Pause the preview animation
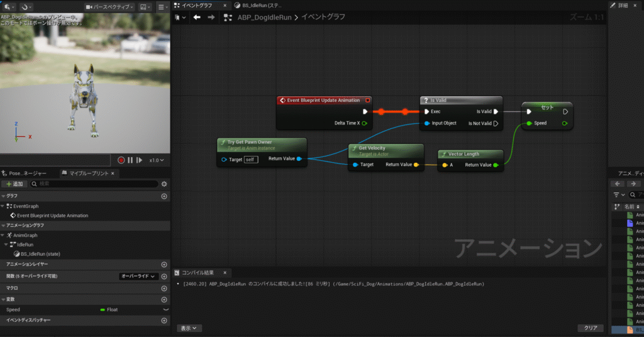Viewport: 644px width, 337px height. tap(130, 160)
